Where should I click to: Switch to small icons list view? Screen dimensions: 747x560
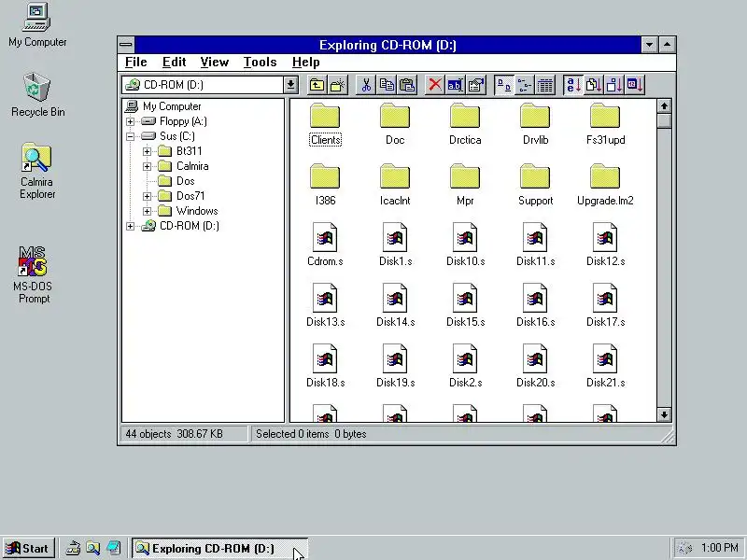coord(525,85)
